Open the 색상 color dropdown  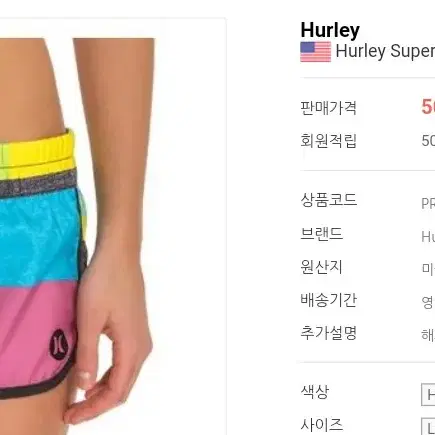[x=428, y=395]
